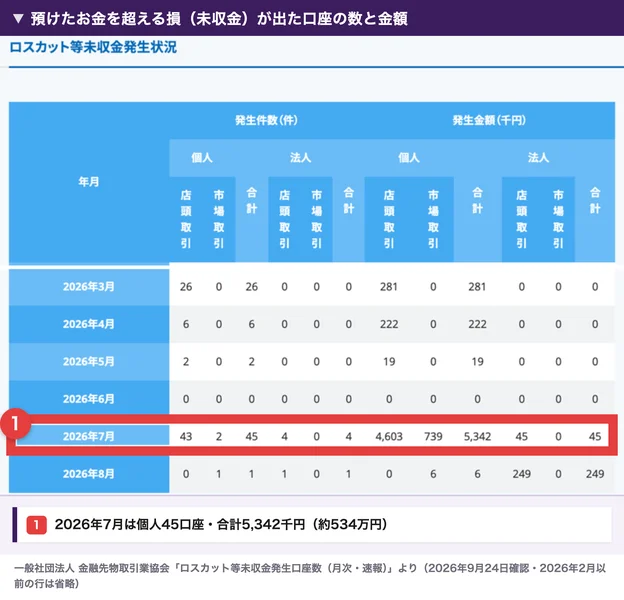Click the 発生金額(千円) column group header
Viewport: 624px width, 600px height.
pyautogui.click(x=489, y=120)
